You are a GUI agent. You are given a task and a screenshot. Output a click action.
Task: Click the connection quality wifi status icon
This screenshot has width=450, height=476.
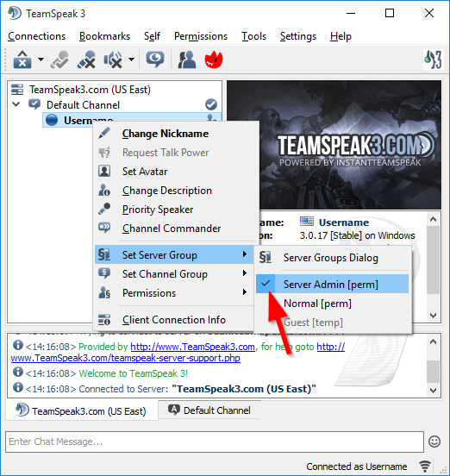pos(425,467)
